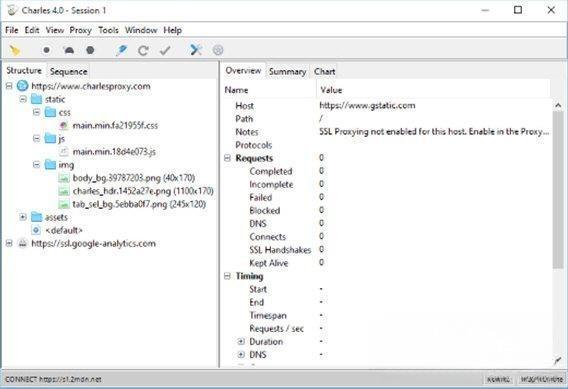
Task: Click the compose pen icon
Action: pyautogui.click(x=121, y=50)
